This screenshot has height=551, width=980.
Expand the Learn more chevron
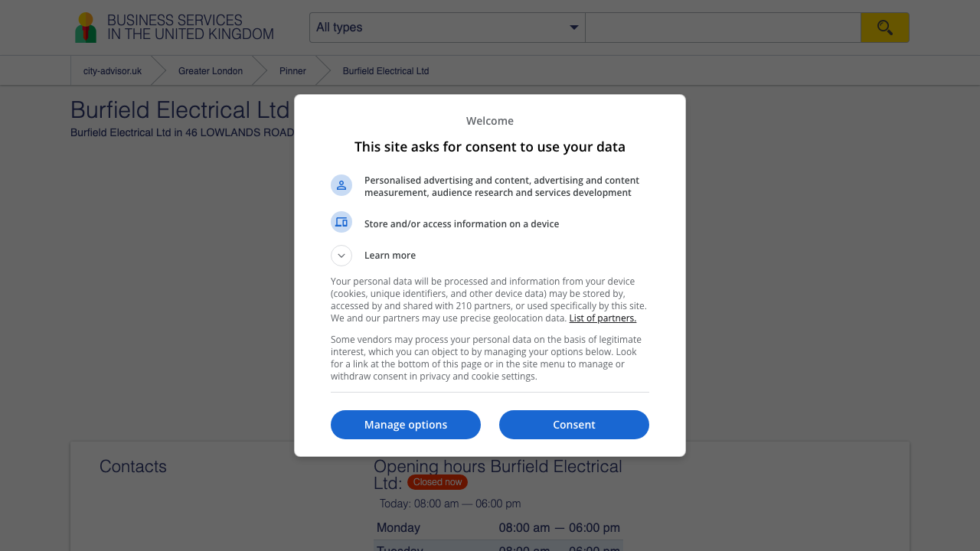pyautogui.click(x=341, y=256)
